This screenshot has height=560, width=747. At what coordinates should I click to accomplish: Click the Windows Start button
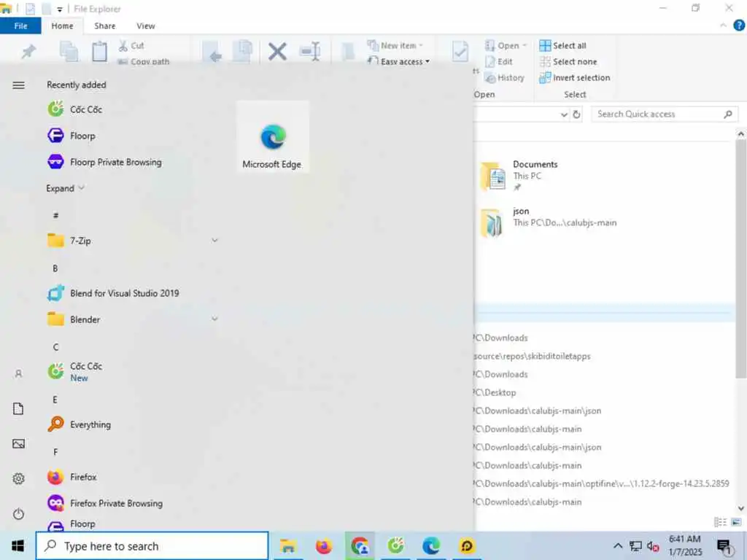18,545
